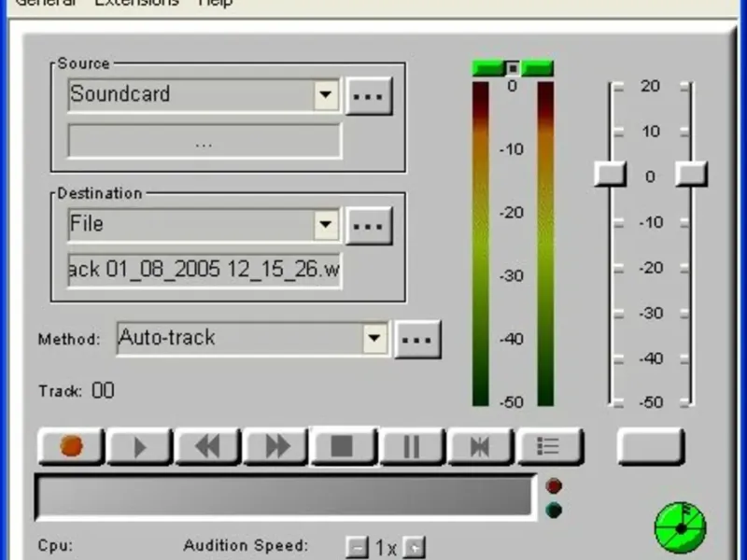This screenshot has height=560, width=747.
Task: Start recording with the red Record button
Action: pyautogui.click(x=72, y=447)
